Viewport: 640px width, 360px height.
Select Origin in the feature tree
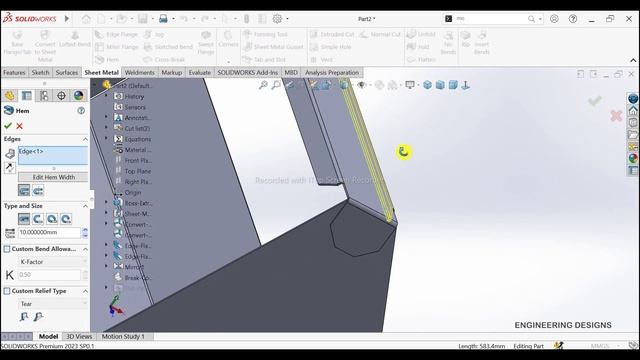point(133,192)
